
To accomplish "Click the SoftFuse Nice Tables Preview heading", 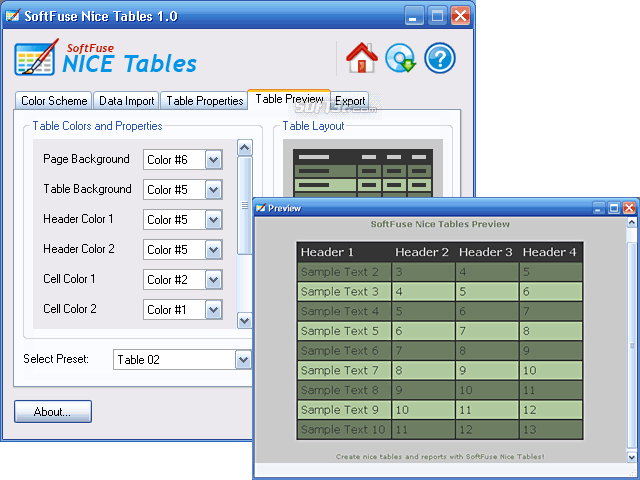I will pos(440,224).
